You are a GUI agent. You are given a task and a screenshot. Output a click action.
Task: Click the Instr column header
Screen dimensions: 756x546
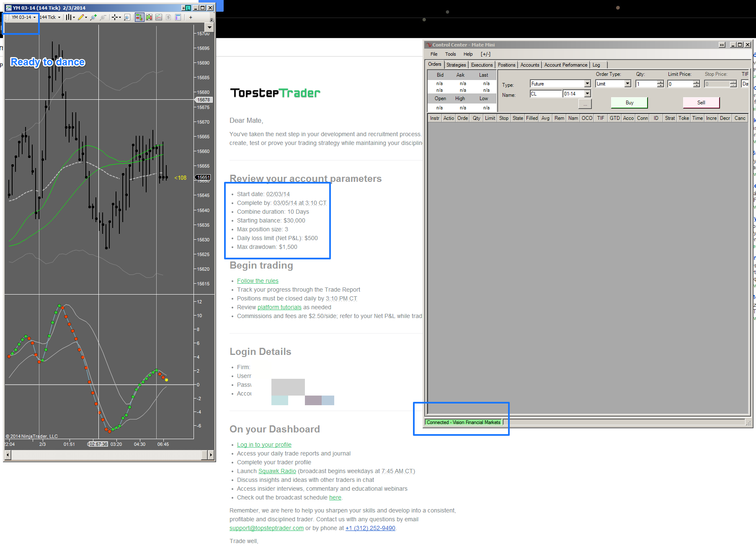435,118
